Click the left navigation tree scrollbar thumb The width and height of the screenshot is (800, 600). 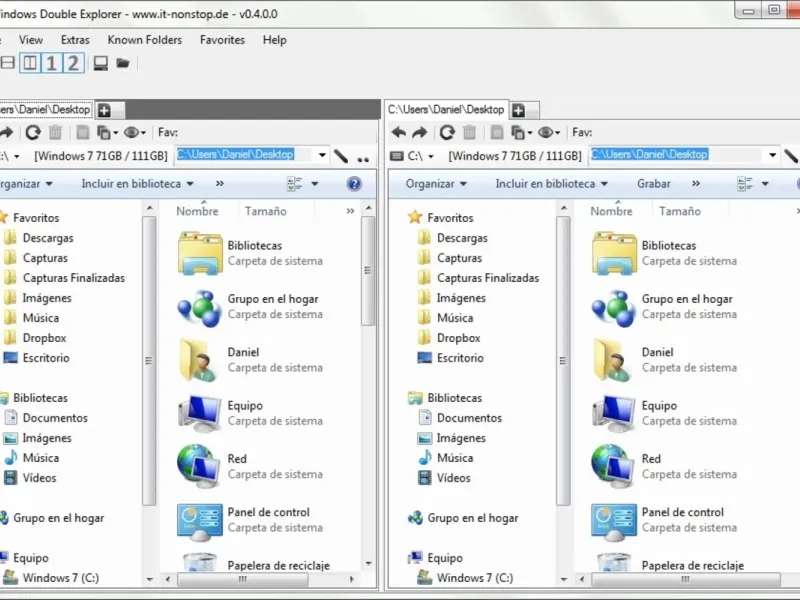coord(148,361)
